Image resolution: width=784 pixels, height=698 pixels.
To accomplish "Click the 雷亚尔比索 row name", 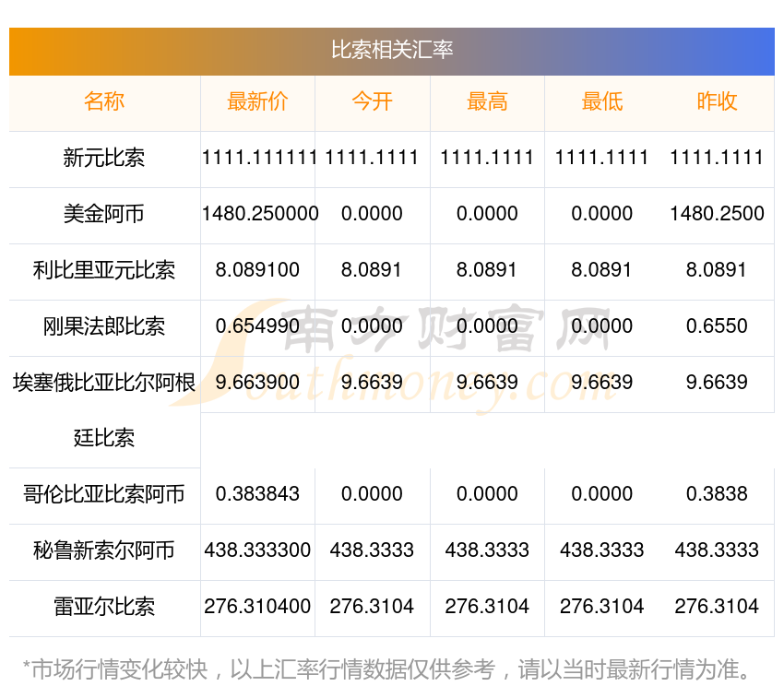I will (104, 607).
